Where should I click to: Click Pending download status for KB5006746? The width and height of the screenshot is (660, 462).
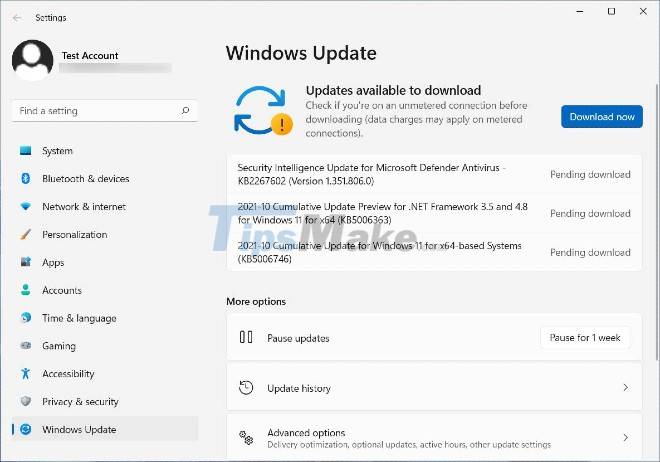[590, 252]
